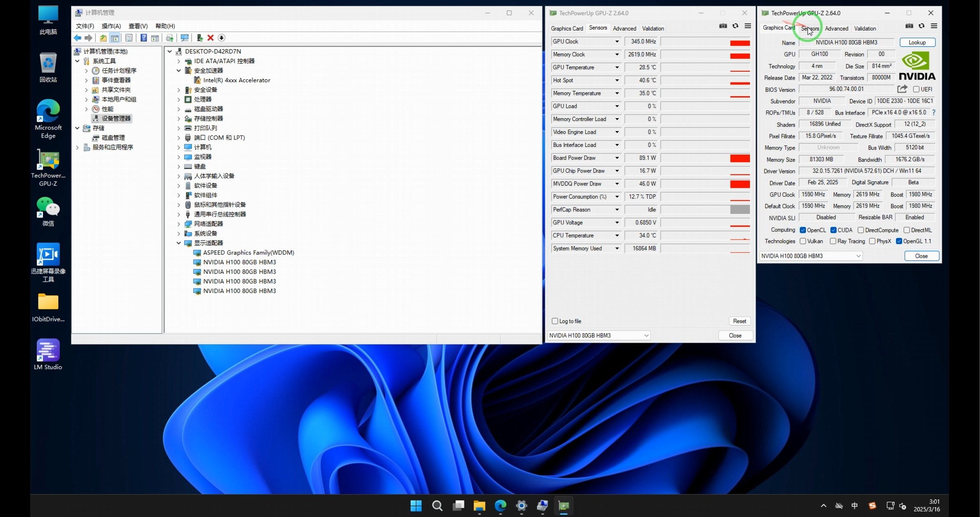Switch to Advanced tab in GPU-Z Sensors window
The height and width of the screenshot is (517, 980).
624,28
